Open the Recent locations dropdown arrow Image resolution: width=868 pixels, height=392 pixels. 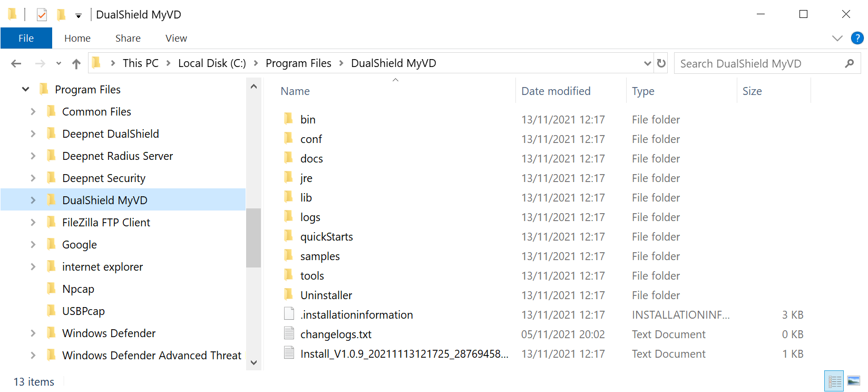[58, 64]
